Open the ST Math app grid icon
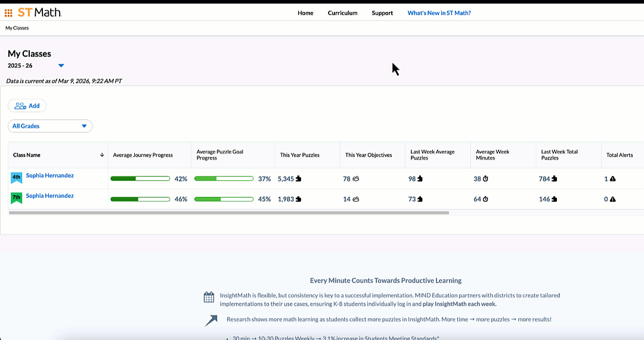The image size is (644, 340). point(8,13)
